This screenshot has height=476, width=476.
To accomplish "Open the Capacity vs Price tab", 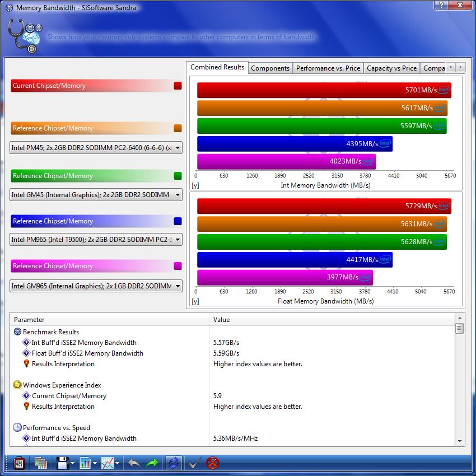I will [391, 68].
